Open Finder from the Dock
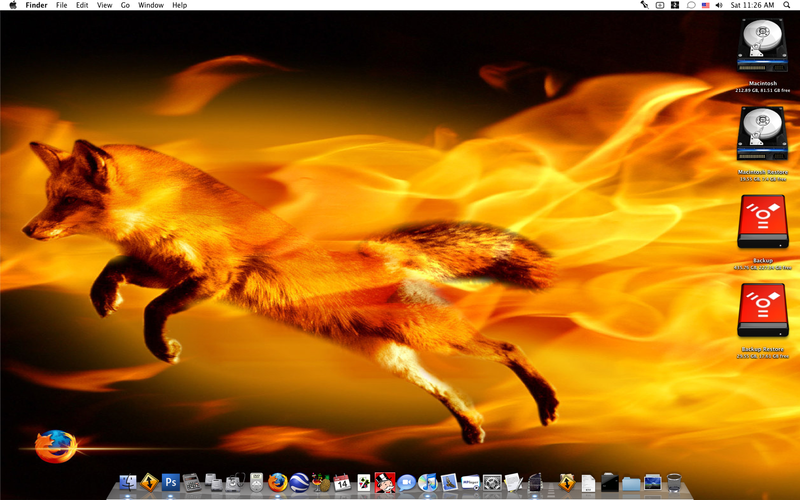The width and height of the screenshot is (800, 500). (x=128, y=482)
